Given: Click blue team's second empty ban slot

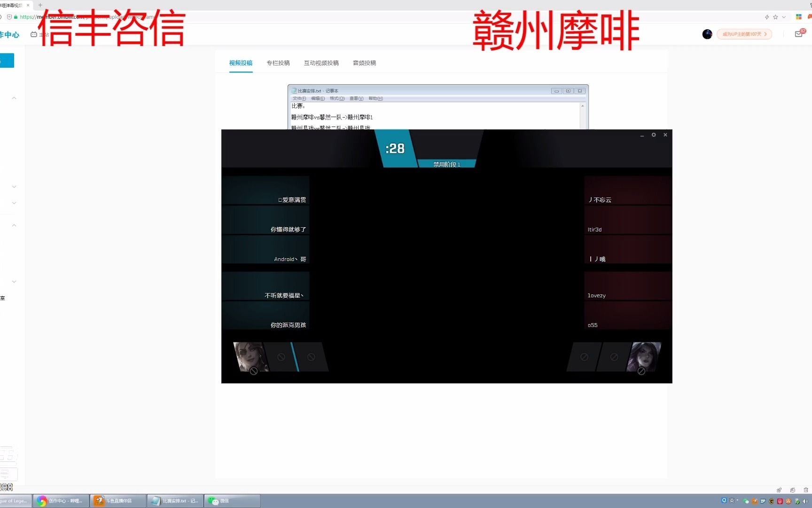Looking at the screenshot, I should (281, 357).
